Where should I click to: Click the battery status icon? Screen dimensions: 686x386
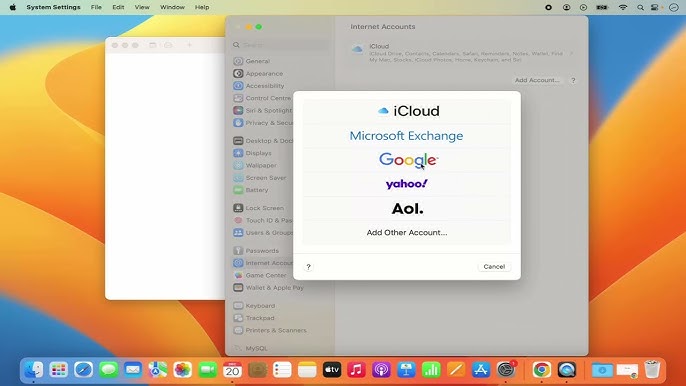coord(602,7)
